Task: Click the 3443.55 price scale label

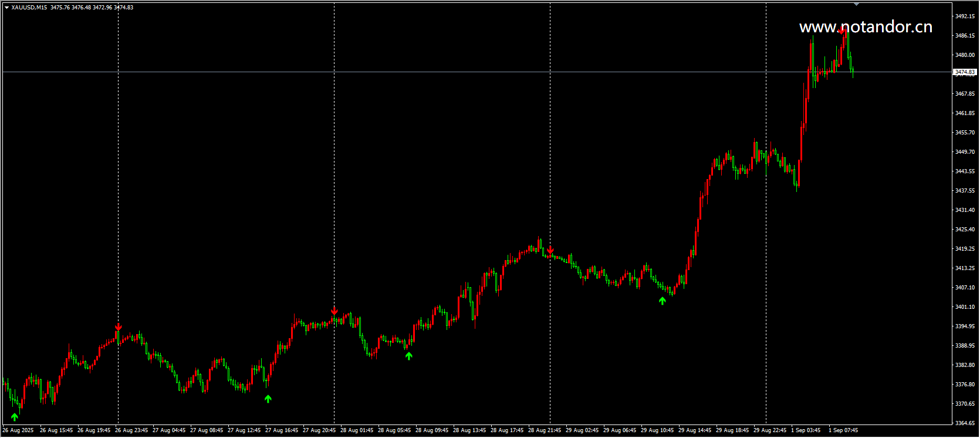Action: pos(965,171)
